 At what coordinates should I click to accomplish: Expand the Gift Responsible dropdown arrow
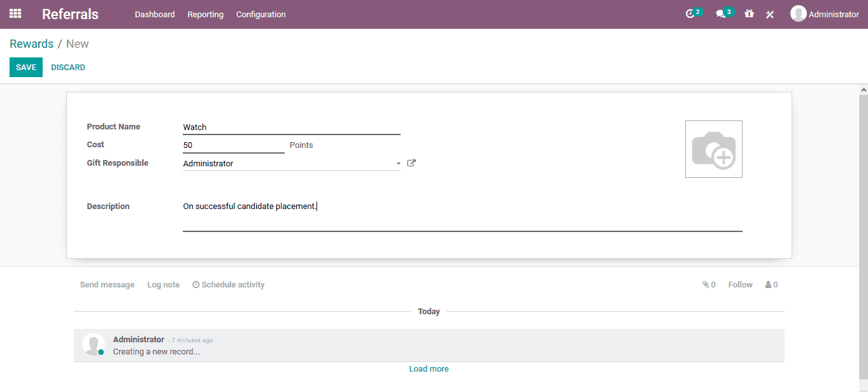[399, 164]
